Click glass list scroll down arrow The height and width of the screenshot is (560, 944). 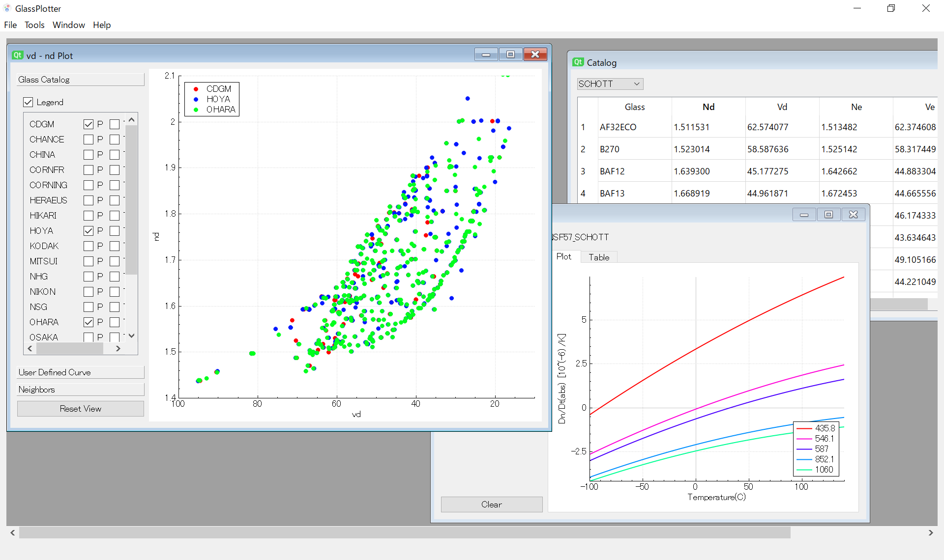[x=131, y=336]
